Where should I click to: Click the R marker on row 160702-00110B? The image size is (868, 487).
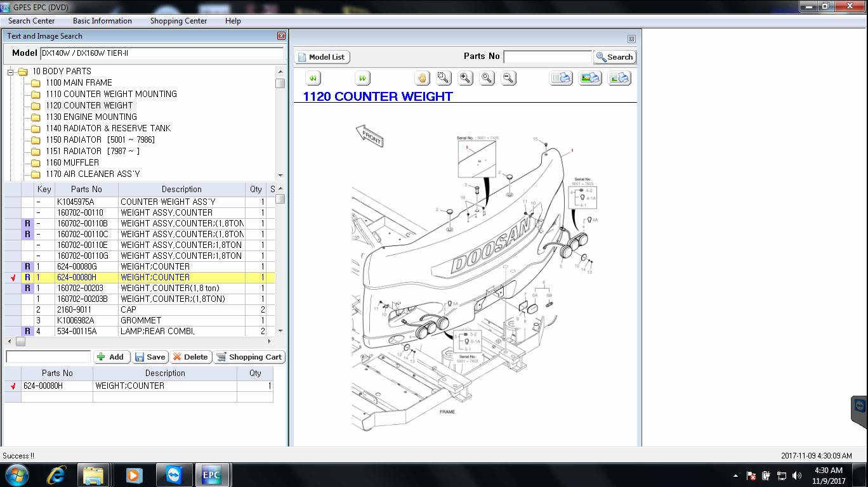click(27, 223)
